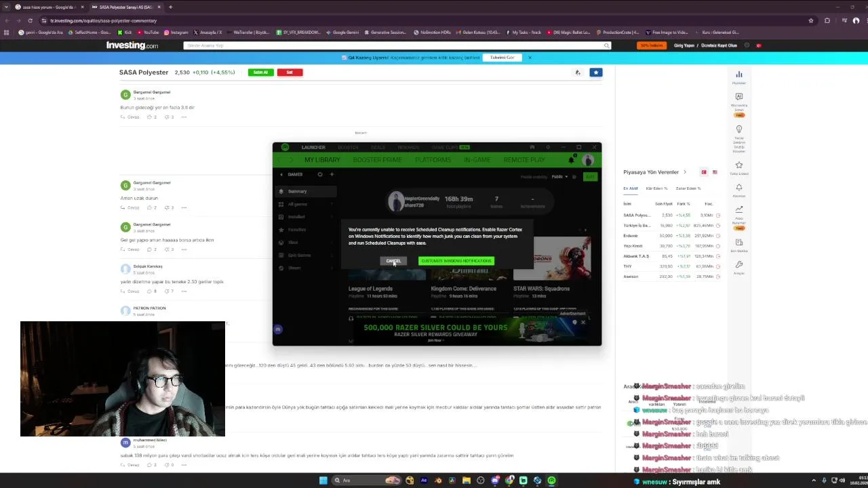868x488 pixels.
Task: Click CUSTOMIZE WINDOWS NOTIFICATIONS button
Action: point(456,261)
